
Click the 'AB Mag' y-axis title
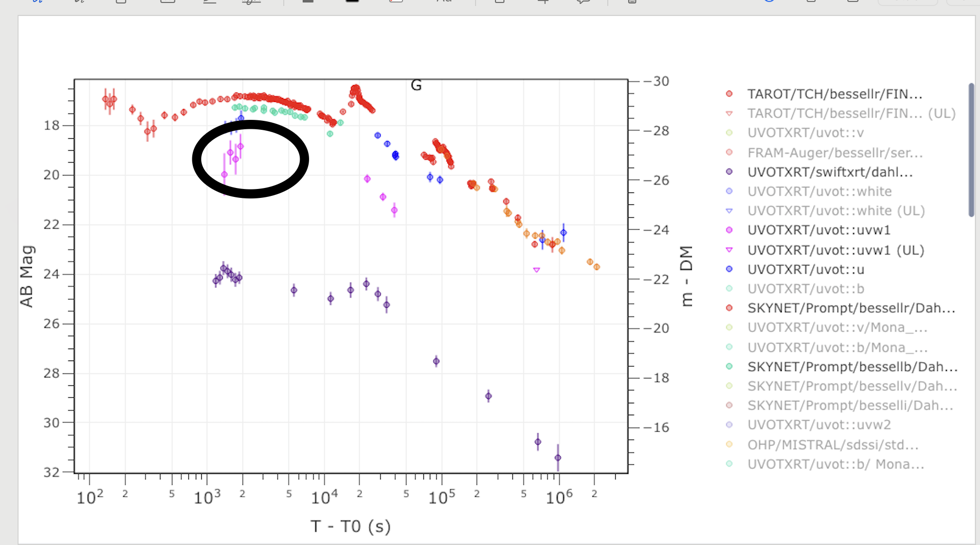(27, 276)
